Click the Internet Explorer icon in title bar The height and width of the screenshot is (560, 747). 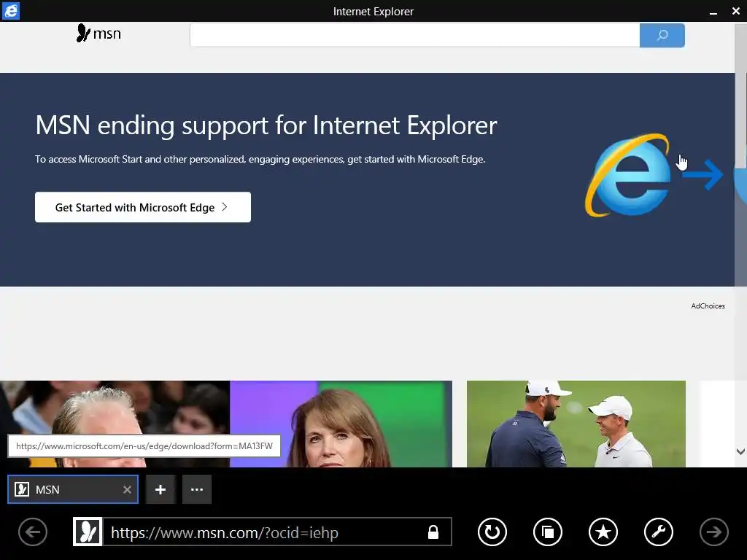click(10, 11)
